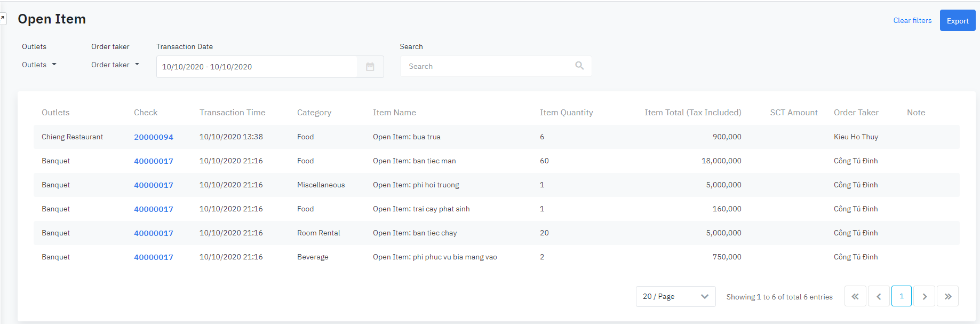Viewport: 980px width, 324px height.
Task: Jump to the last page
Action: coord(948,296)
